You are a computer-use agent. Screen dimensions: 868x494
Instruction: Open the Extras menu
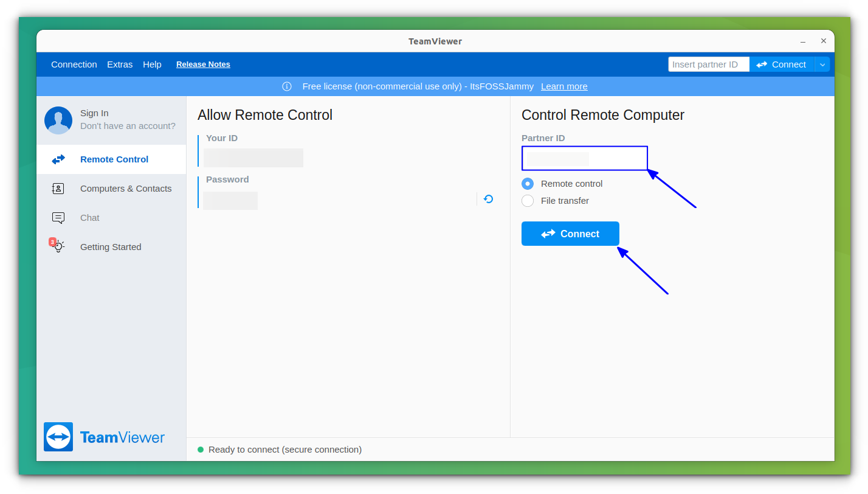coord(120,64)
